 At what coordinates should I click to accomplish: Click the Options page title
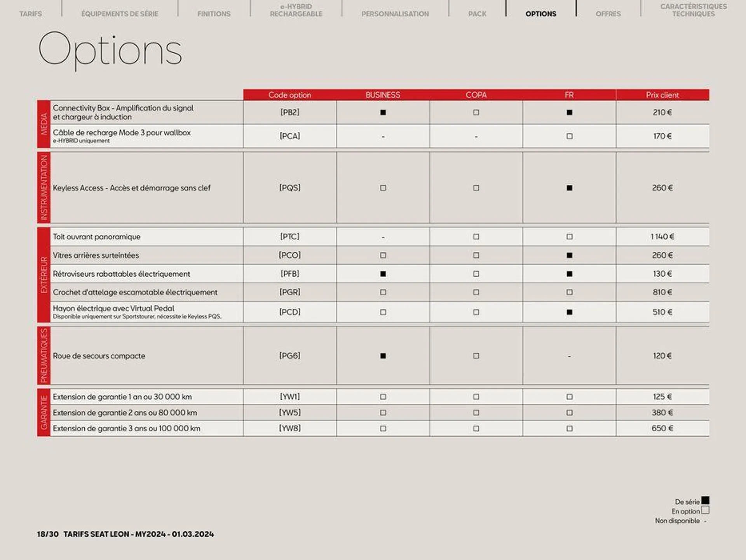click(110, 51)
